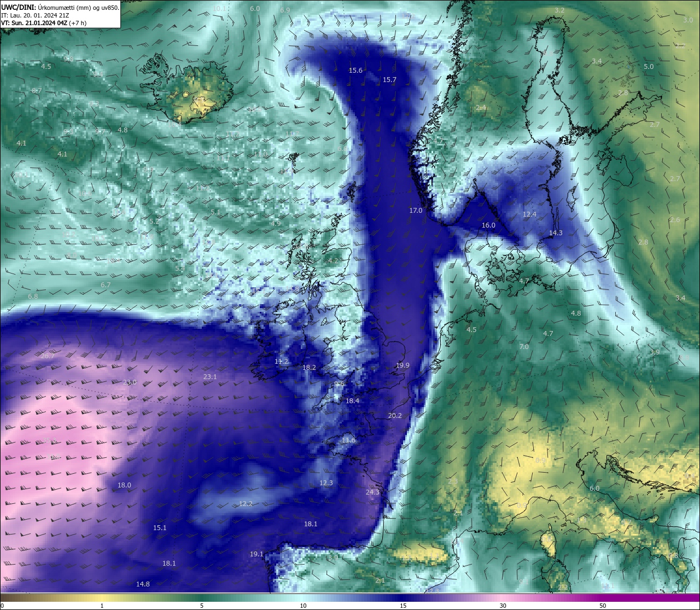Screen dimensions: 700x610
Task: Click the 3.2 value on the map
Action: click(x=559, y=11)
